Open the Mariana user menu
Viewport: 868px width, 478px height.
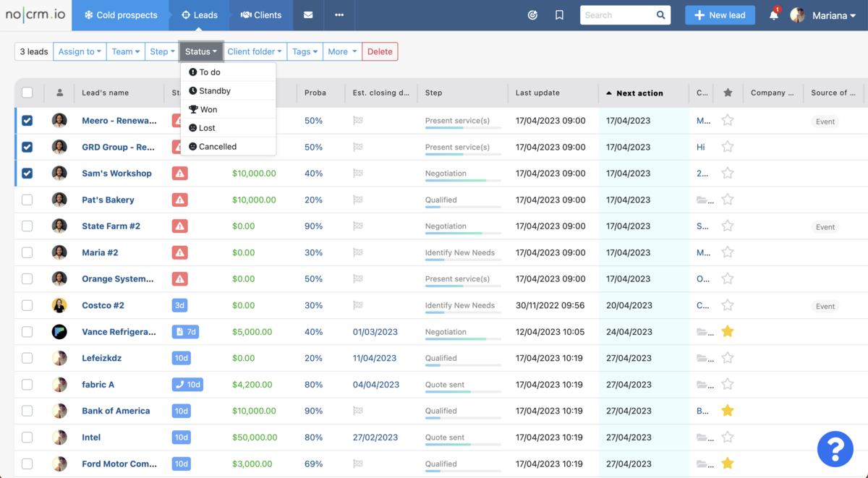[x=823, y=15]
